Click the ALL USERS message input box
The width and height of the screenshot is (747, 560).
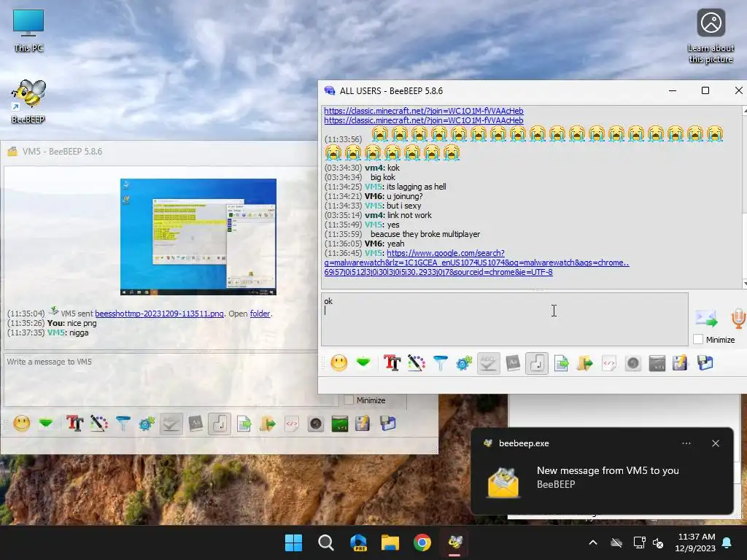click(x=505, y=319)
